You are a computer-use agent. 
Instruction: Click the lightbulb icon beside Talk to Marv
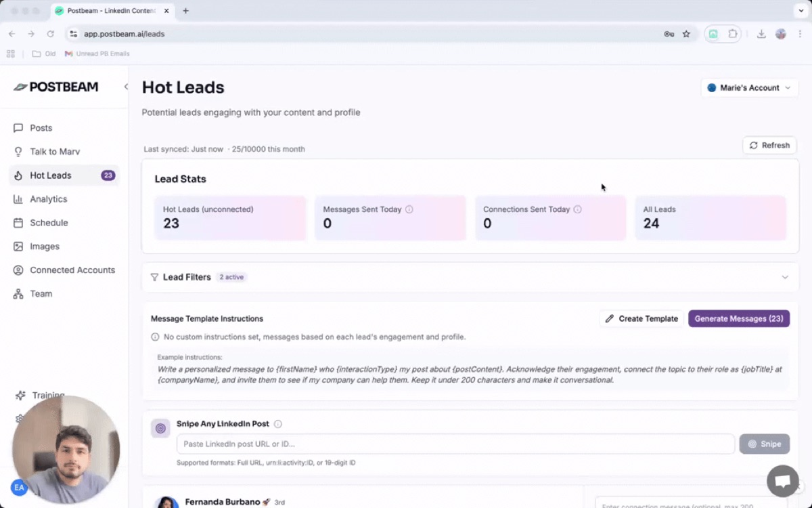(x=18, y=152)
